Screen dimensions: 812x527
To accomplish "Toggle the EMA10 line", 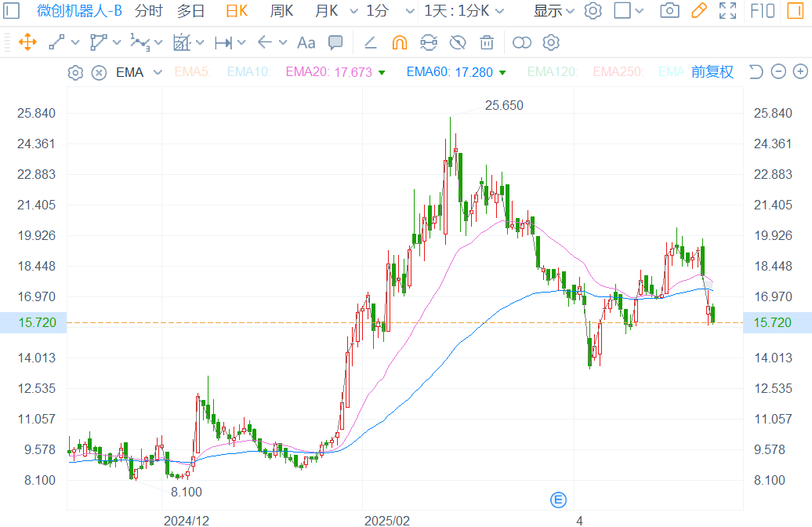I will coord(248,72).
